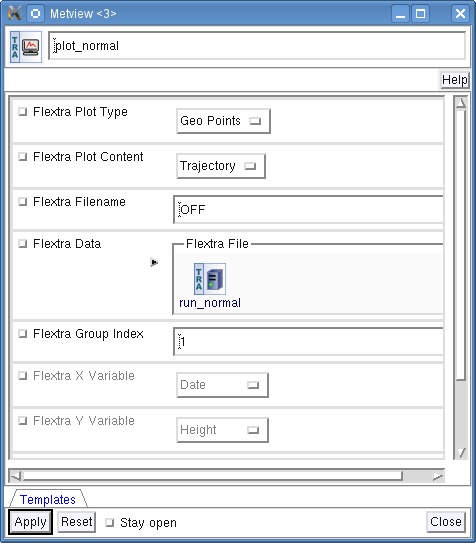476x543 pixels.
Task: Open the Geo Points plot type dropdown
Action: pyautogui.click(x=223, y=121)
